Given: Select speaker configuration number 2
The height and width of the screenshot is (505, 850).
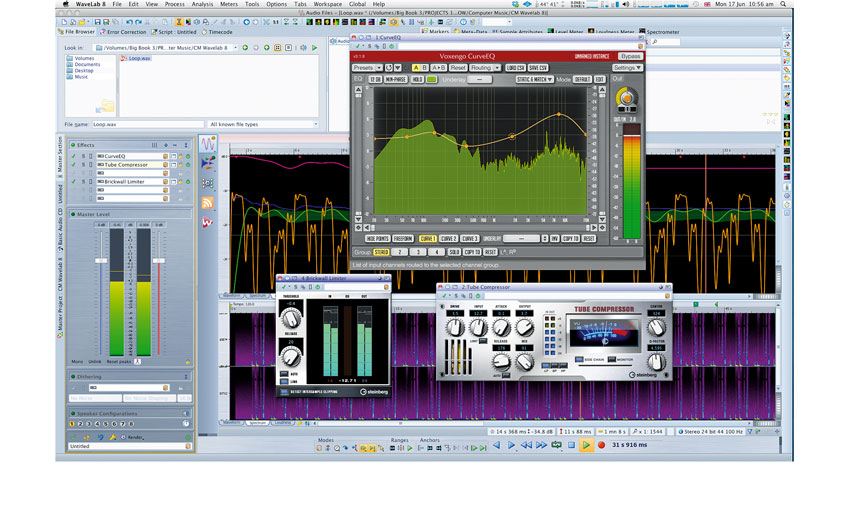Looking at the screenshot, I should [80, 424].
